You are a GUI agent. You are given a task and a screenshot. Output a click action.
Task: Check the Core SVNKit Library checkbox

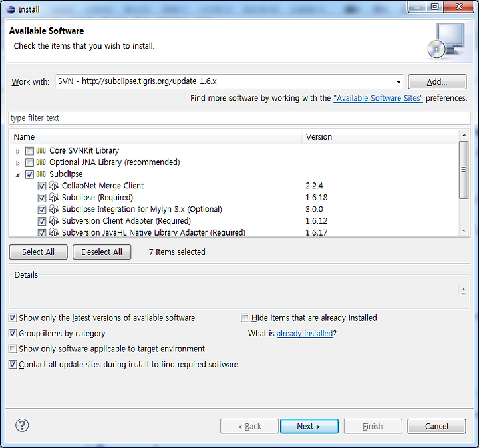(x=30, y=151)
